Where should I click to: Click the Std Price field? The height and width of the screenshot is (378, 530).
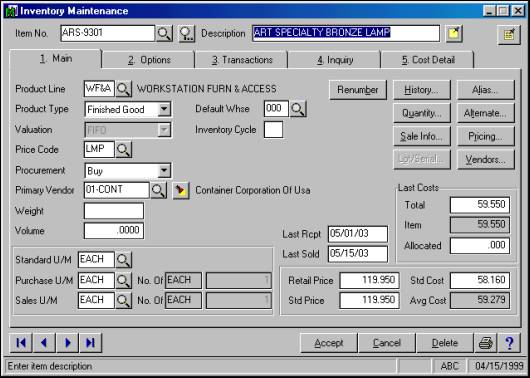coord(369,301)
